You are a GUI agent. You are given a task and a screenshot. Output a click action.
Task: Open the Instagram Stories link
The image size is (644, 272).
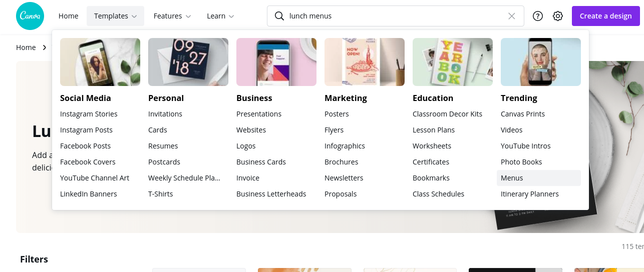(89, 114)
